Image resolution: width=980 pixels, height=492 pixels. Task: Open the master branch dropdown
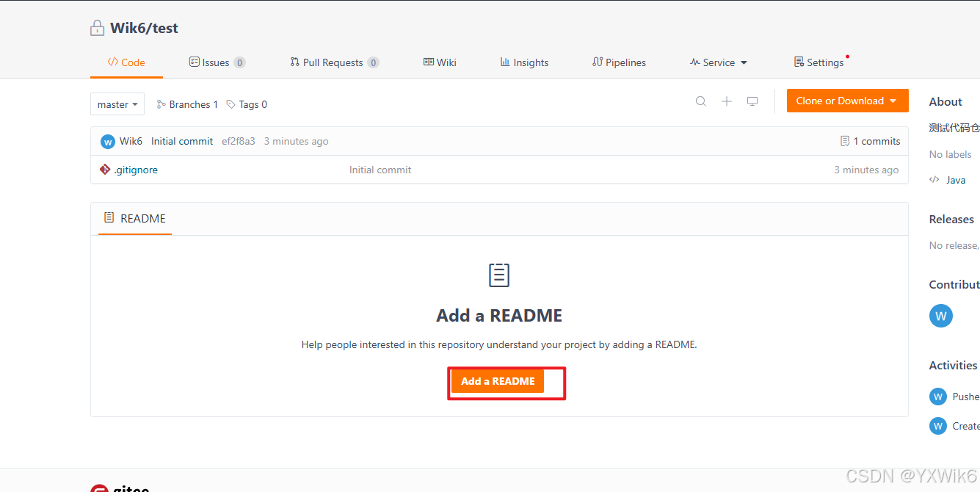click(x=117, y=104)
